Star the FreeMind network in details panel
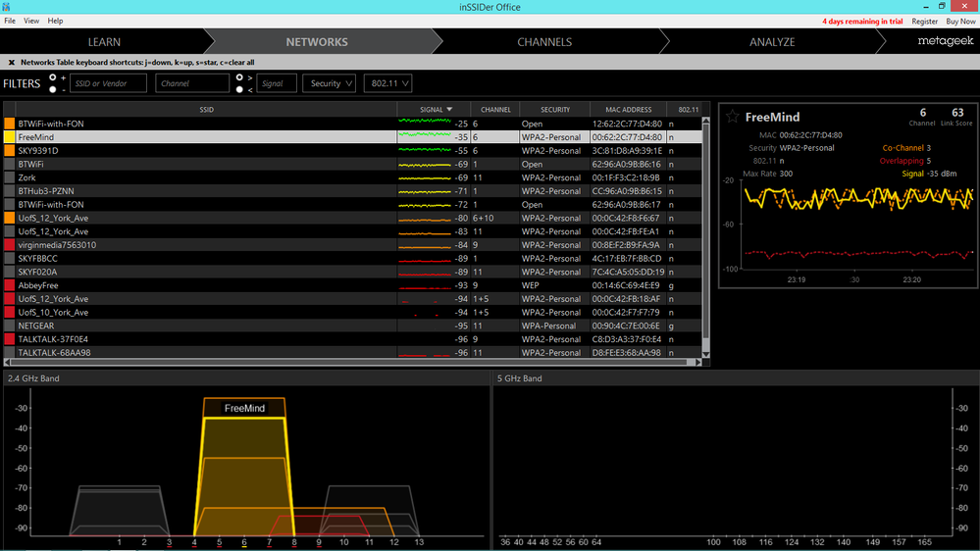The width and height of the screenshot is (980, 551). click(x=732, y=117)
